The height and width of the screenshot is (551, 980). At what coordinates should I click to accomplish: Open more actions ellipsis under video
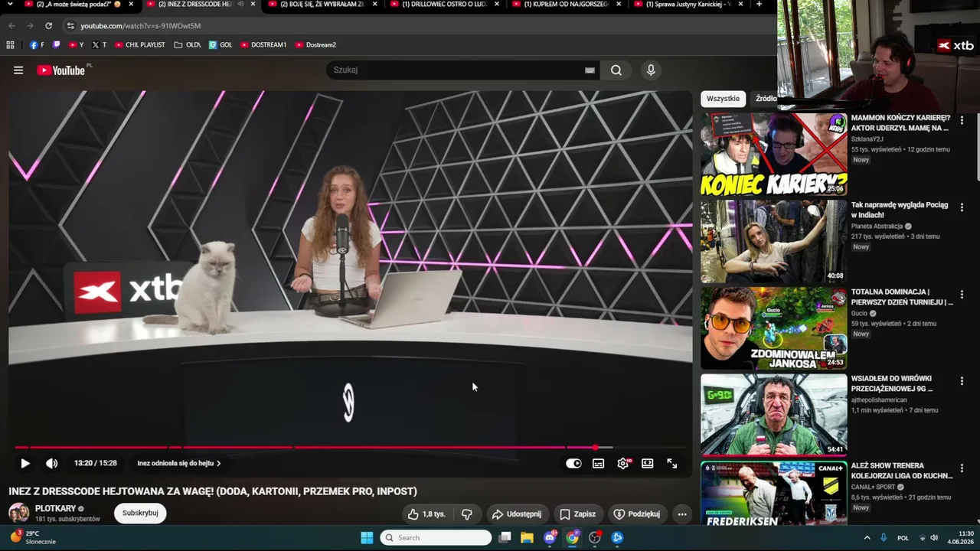click(x=682, y=514)
